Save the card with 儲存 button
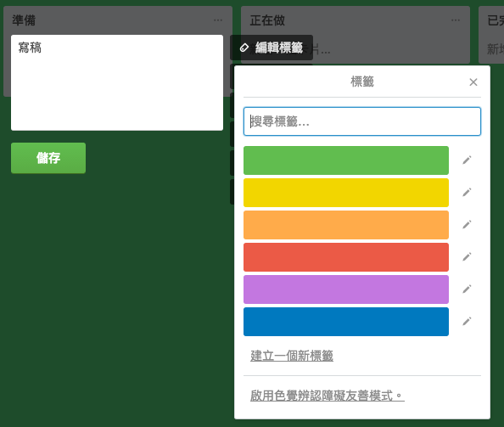The width and height of the screenshot is (504, 427). 48,158
